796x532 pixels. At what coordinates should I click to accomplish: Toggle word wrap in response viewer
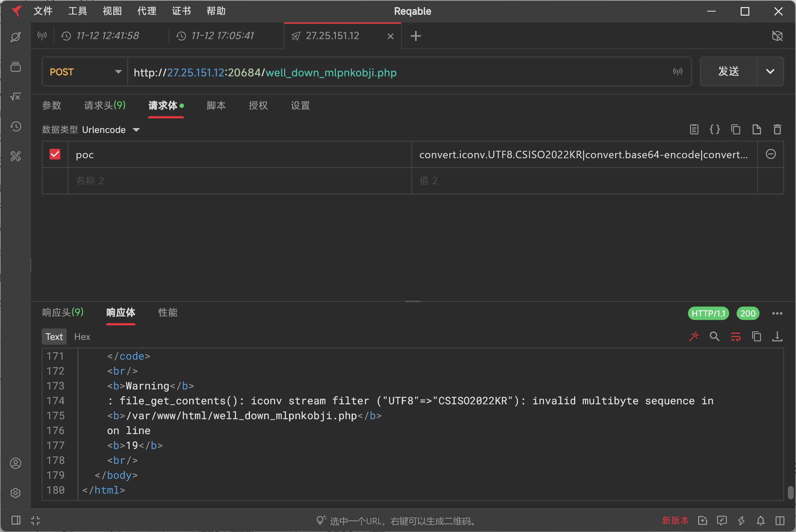click(x=736, y=337)
